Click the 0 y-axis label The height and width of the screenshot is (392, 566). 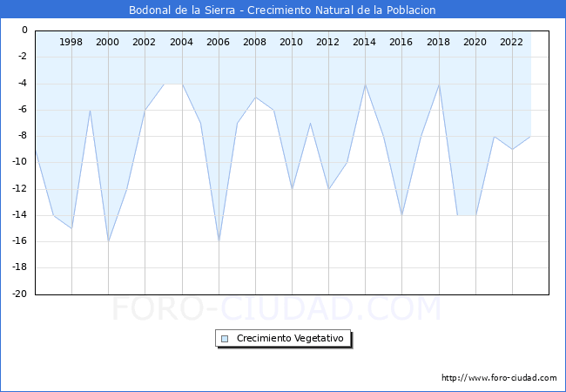point(24,30)
